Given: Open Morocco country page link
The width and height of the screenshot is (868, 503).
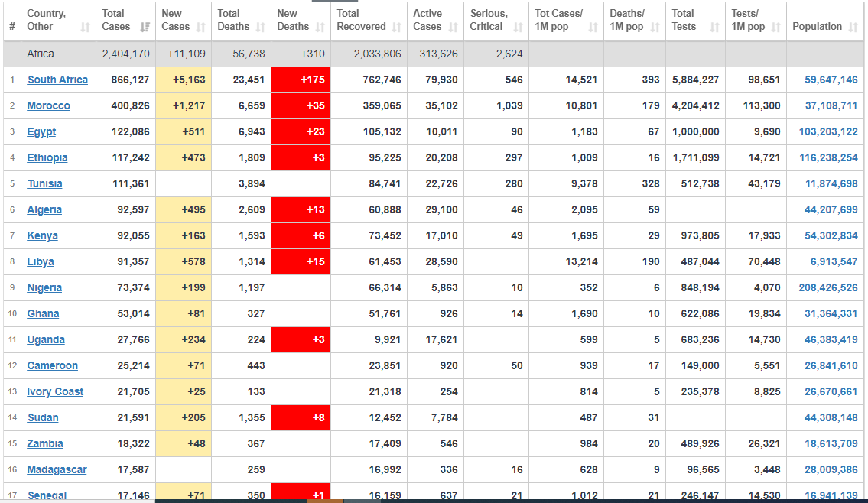Looking at the screenshot, I should [48, 105].
